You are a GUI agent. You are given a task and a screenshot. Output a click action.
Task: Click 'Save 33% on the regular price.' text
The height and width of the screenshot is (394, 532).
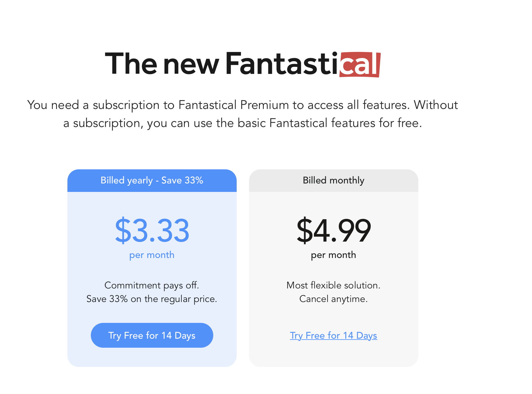[152, 299]
